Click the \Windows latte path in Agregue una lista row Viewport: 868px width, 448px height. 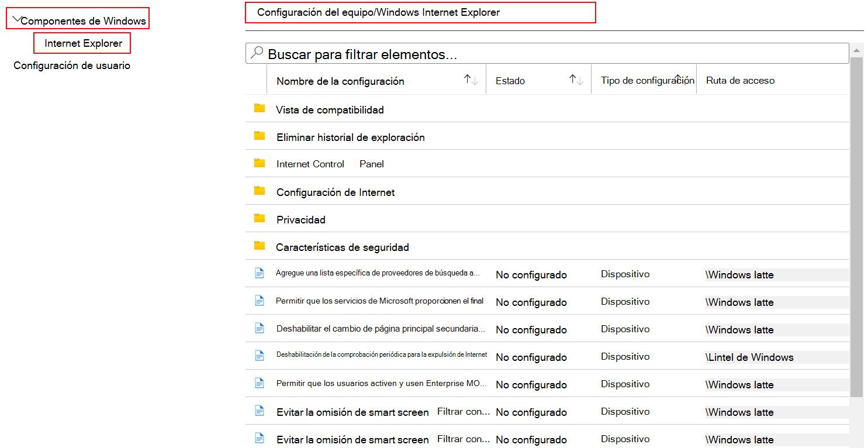pyautogui.click(x=740, y=275)
